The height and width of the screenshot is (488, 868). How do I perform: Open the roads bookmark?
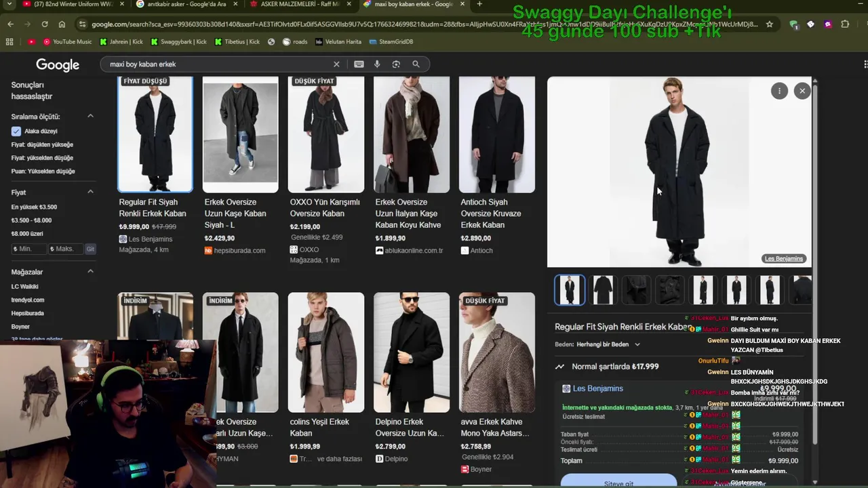[294, 41]
